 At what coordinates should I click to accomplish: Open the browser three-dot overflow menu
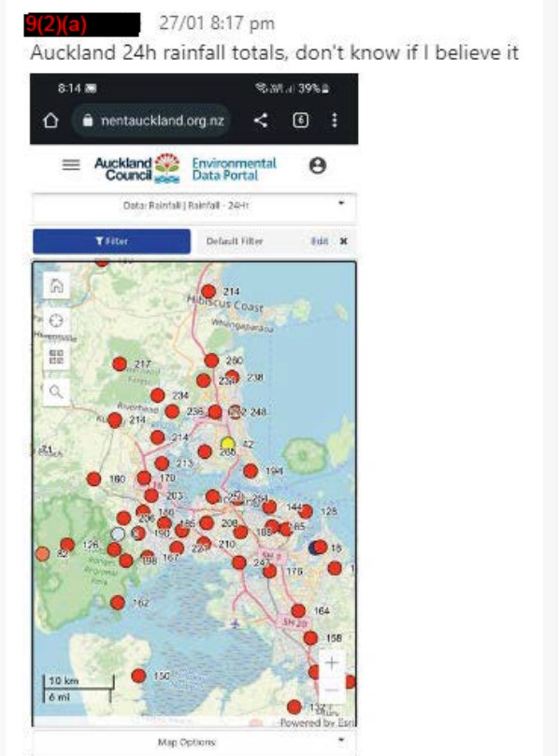(x=335, y=120)
